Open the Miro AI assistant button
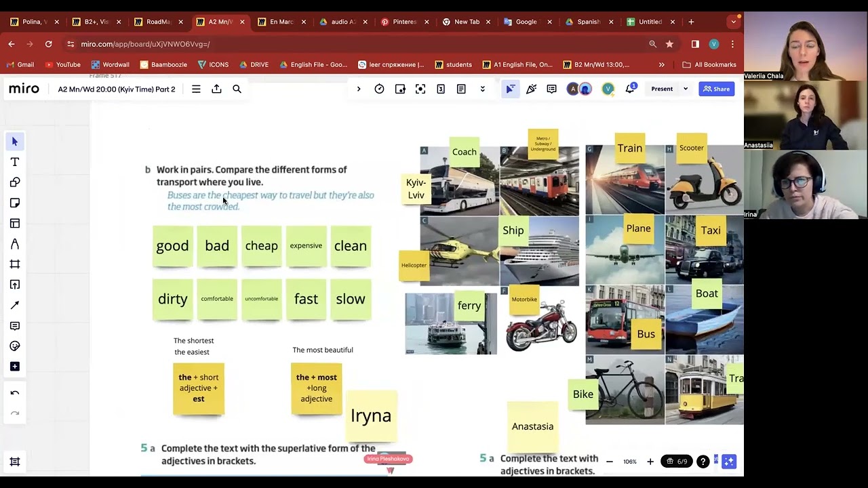868x488 pixels. [x=729, y=462]
